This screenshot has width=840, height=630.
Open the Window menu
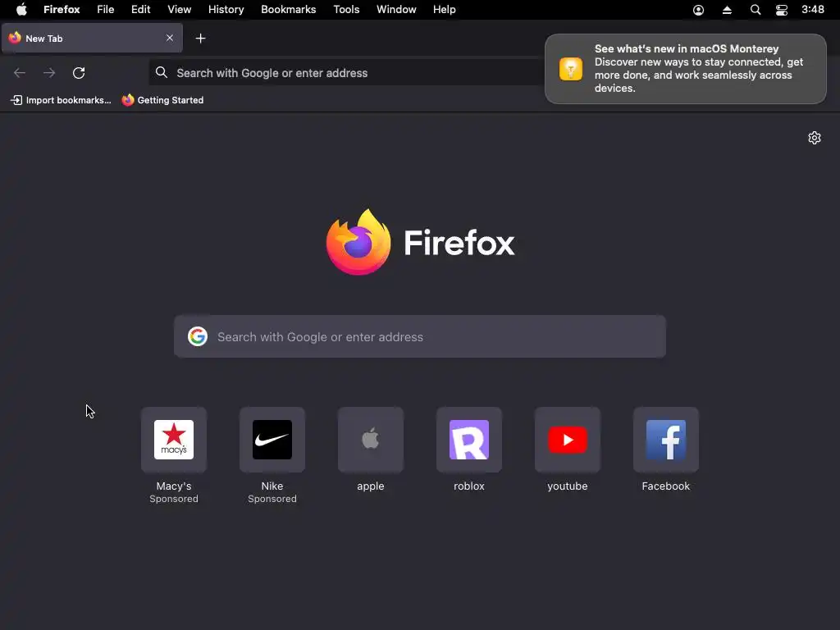click(x=396, y=9)
